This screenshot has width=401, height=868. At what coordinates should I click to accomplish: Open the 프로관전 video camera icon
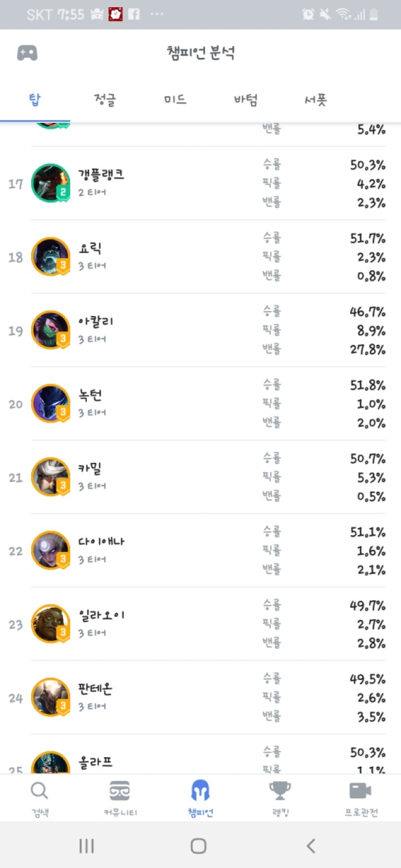[x=360, y=791]
